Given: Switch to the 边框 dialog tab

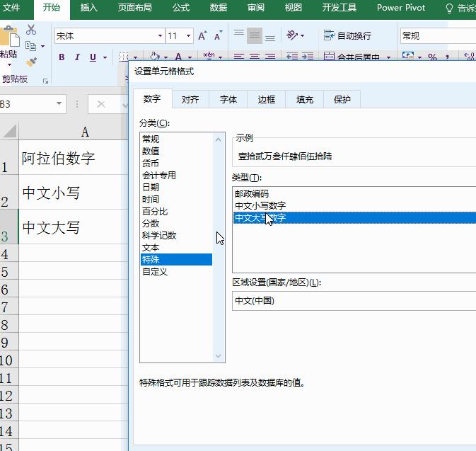Looking at the screenshot, I should pos(266,99).
